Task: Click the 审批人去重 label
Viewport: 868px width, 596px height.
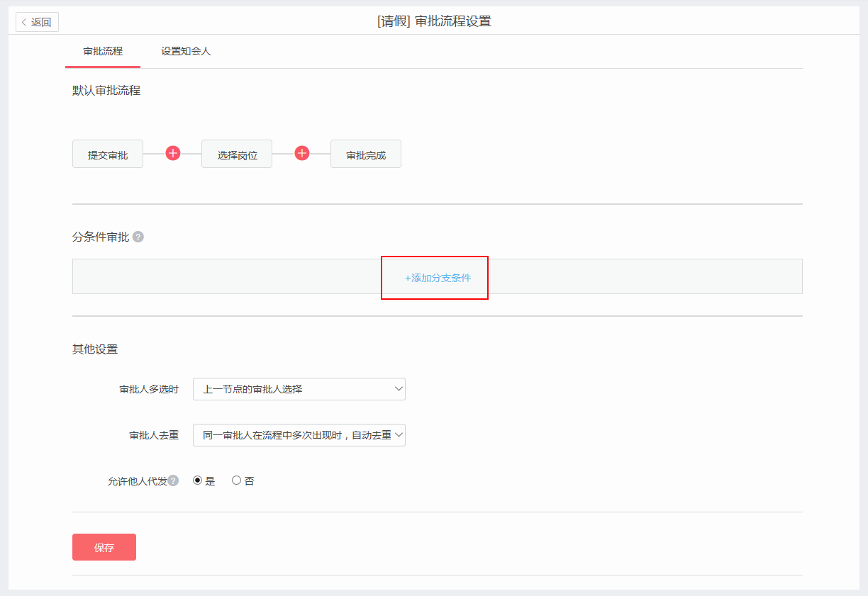Action: coord(154,436)
